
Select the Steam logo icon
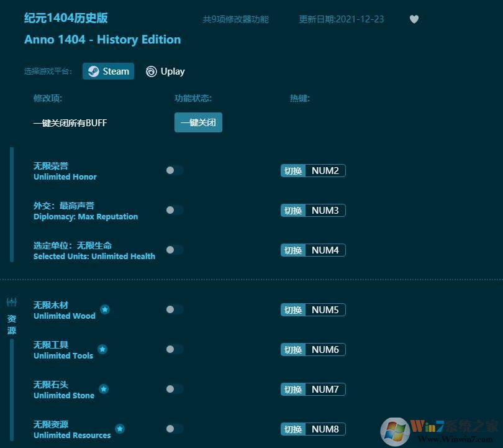(x=94, y=71)
